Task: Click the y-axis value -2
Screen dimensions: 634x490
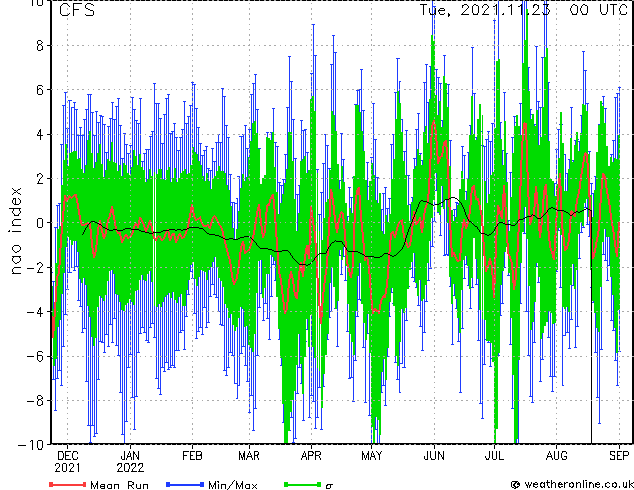Action: point(35,268)
